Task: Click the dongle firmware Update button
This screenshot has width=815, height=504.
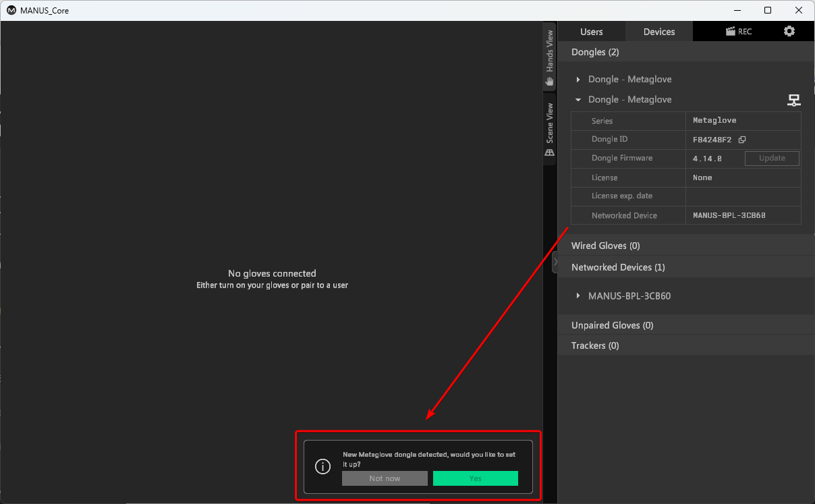Action: [x=772, y=159]
